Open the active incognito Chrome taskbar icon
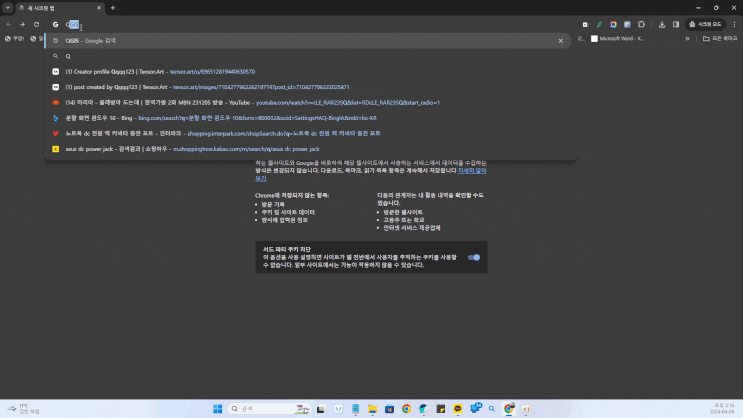This screenshot has height=418, width=743. click(x=509, y=409)
